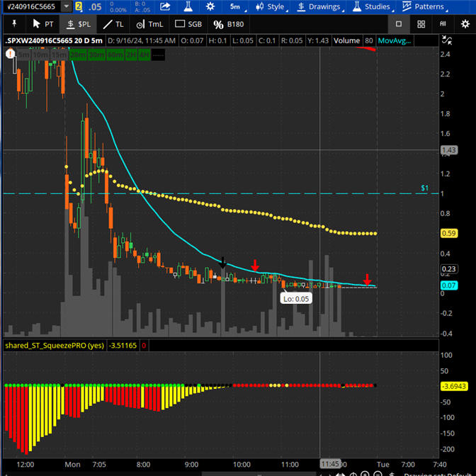Select the TL trendline tool
The width and height of the screenshot is (476, 476).
pyautogui.click(x=113, y=24)
